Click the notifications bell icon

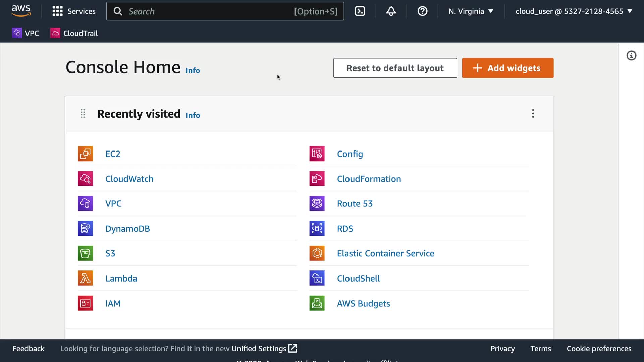tap(391, 11)
